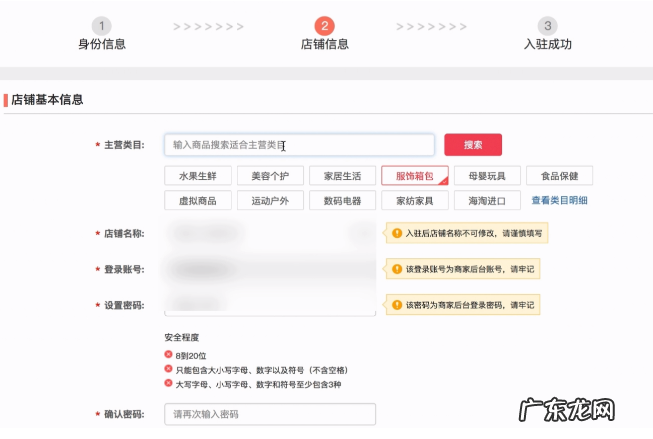Click the red X beside 至少包含3种 rule

click(x=168, y=383)
